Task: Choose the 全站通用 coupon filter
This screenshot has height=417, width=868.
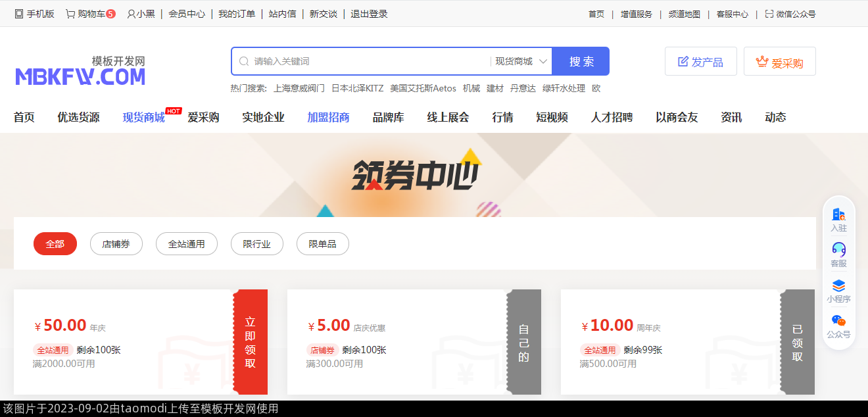Action: [186, 244]
